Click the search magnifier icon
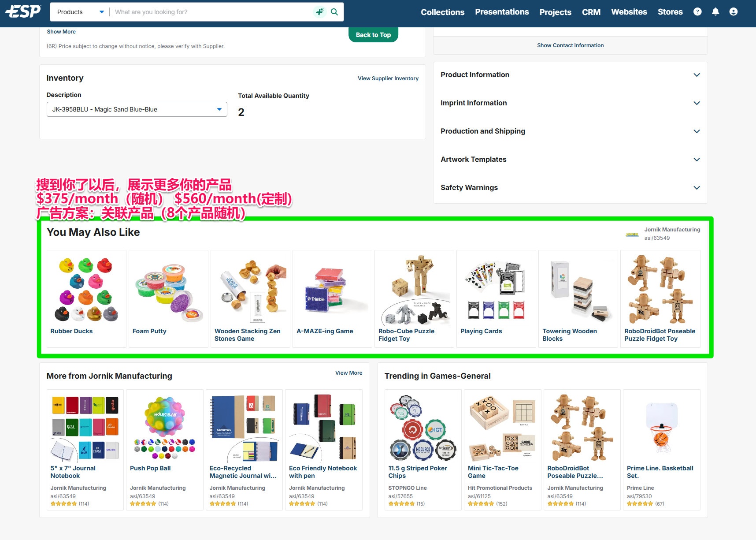This screenshot has width=756, height=540. click(x=334, y=12)
